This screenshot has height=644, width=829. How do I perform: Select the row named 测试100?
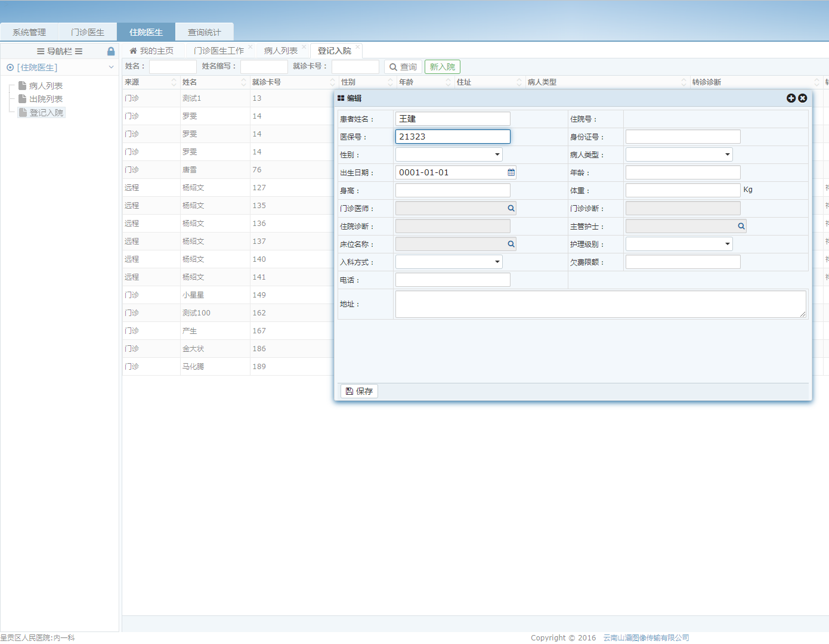pyautogui.click(x=228, y=313)
